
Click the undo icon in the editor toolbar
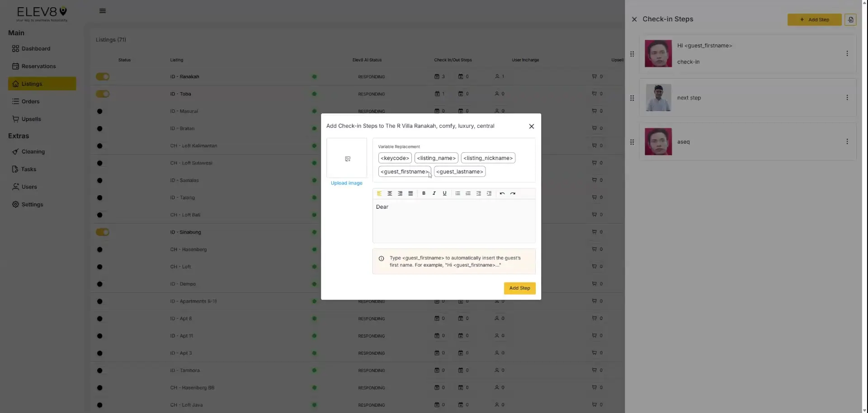502,193
